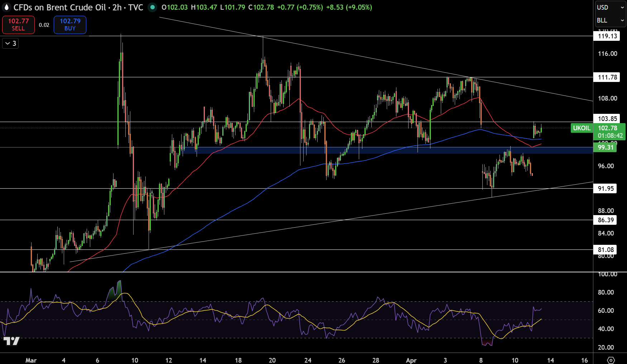This screenshot has width=627, height=364.
Task: Click the TradingView logo watermark
Action: (x=11, y=341)
